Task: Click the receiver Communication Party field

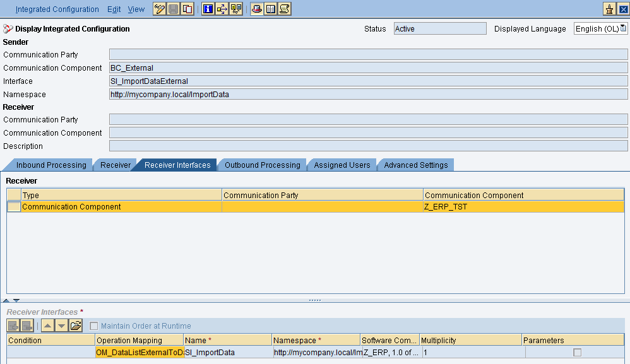Action: click(369, 120)
